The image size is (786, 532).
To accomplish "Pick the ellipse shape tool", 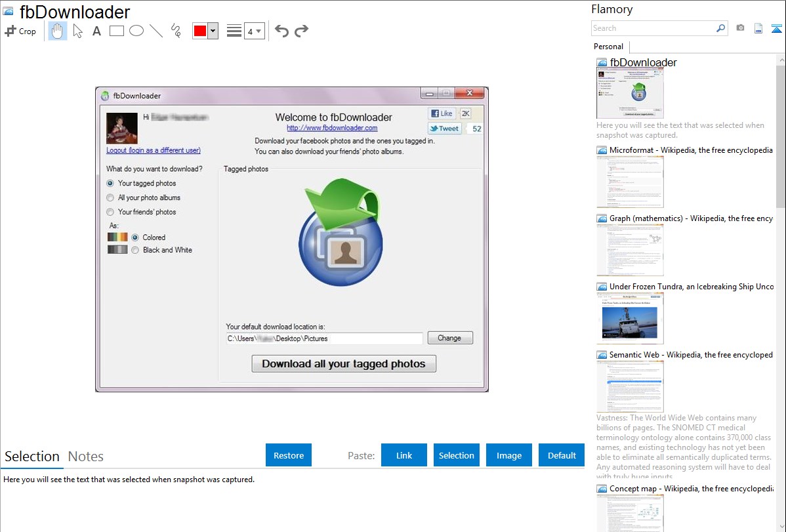I will pyautogui.click(x=136, y=31).
